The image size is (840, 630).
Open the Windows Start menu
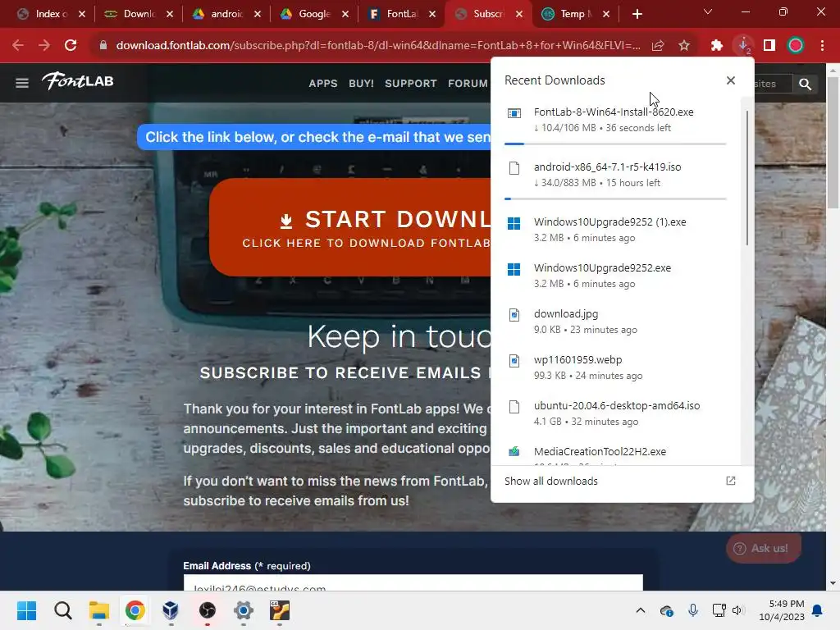point(26,610)
